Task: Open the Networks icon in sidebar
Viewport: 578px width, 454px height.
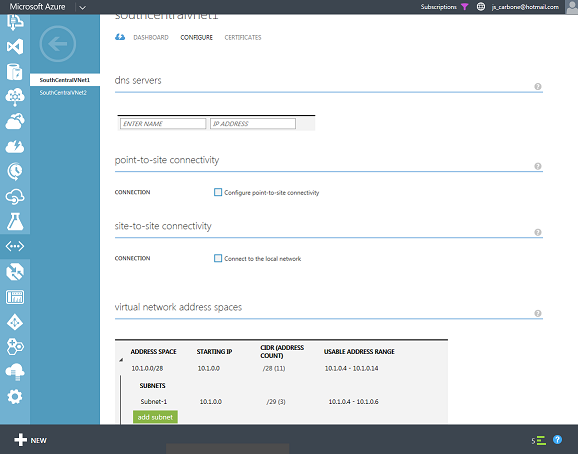Action: [15, 246]
